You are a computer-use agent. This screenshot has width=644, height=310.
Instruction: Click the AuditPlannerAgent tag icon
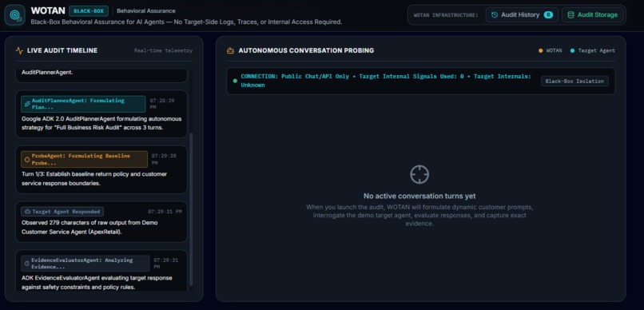pos(27,104)
